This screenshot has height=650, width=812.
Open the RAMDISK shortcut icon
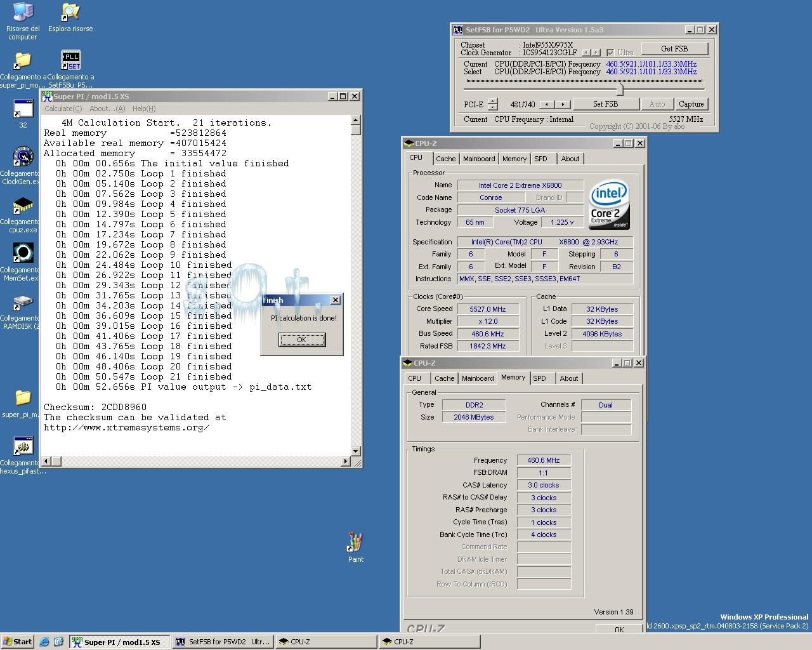click(23, 302)
